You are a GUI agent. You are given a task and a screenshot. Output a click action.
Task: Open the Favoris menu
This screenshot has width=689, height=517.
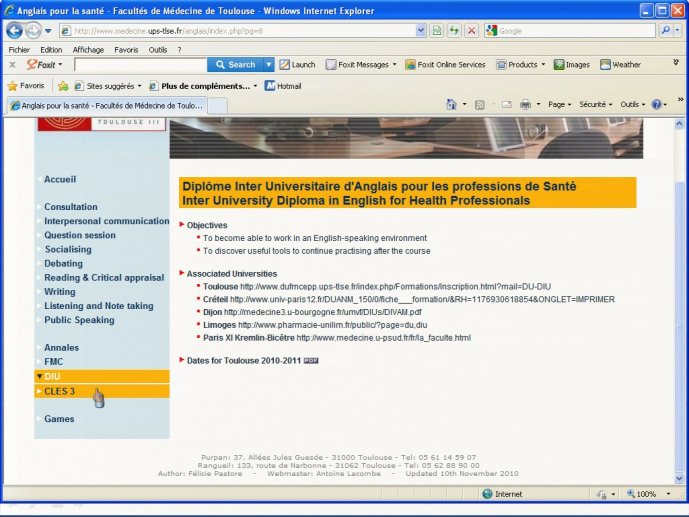click(126, 50)
